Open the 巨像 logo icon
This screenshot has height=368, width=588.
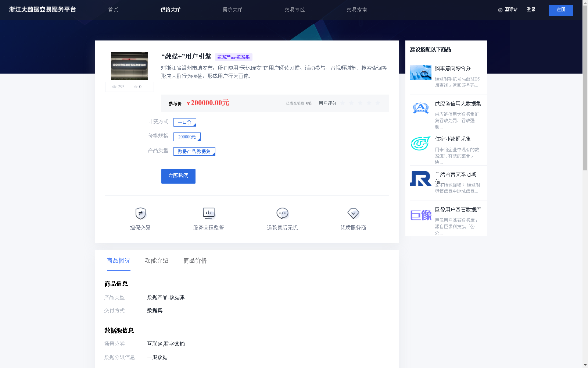point(421,215)
